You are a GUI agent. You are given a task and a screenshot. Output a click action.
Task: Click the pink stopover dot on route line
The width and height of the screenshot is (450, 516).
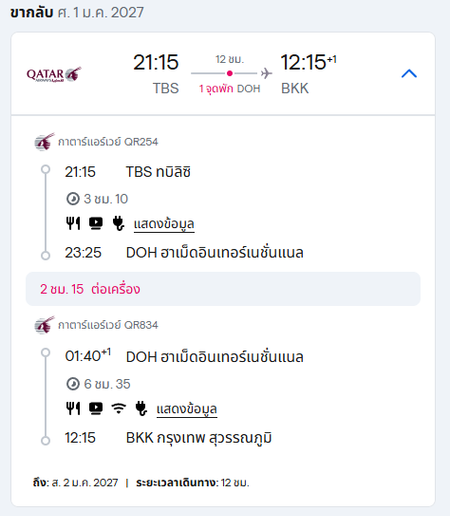[230, 73]
